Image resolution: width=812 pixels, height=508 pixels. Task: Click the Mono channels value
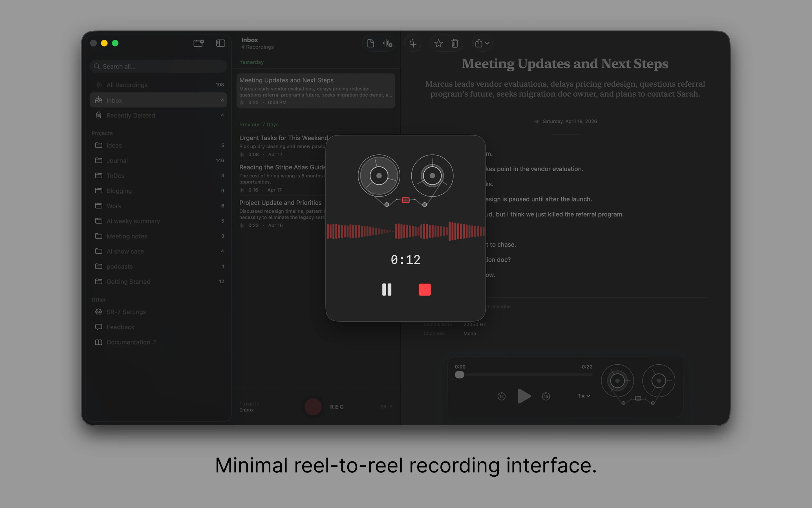pyautogui.click(x=470, y=334)
